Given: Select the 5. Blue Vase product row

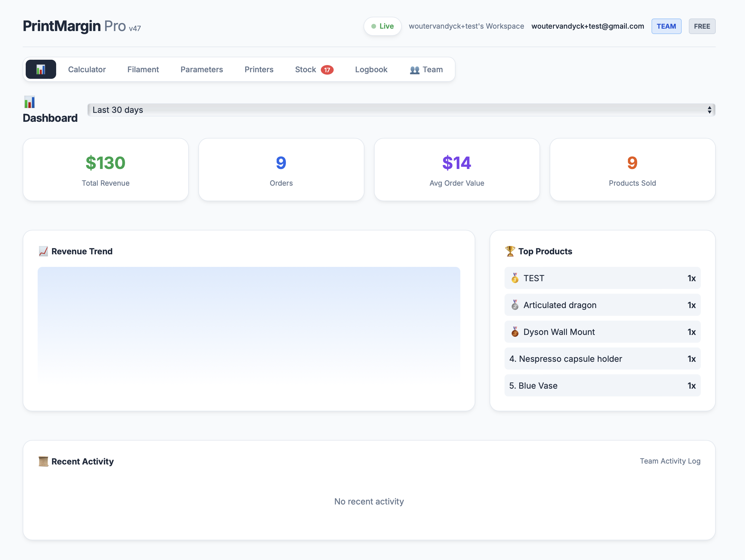Looking at the screenshot, I should [x=602, y=386].
